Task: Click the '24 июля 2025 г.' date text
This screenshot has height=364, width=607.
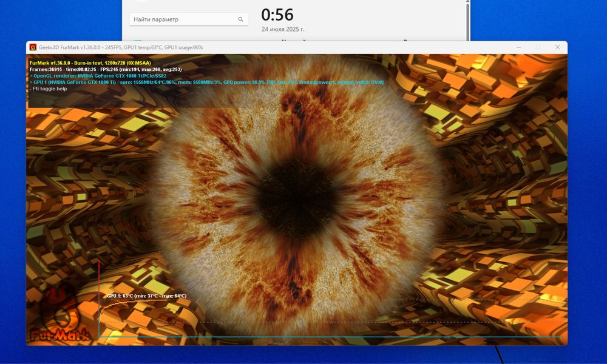Action: [283, 29]
